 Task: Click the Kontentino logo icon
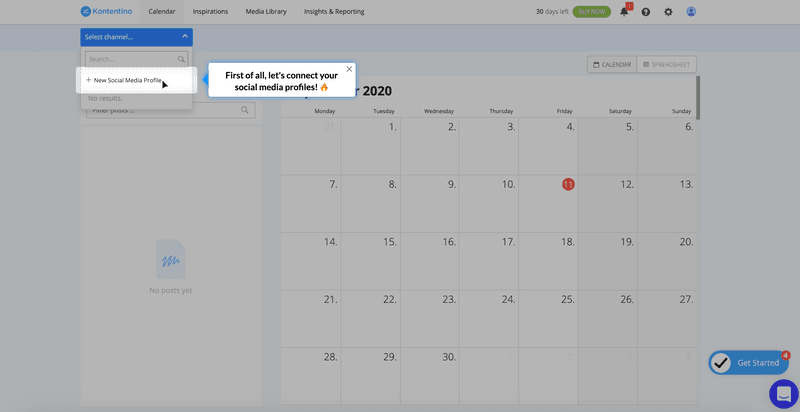pyautogui.click(x=87, y=12)
